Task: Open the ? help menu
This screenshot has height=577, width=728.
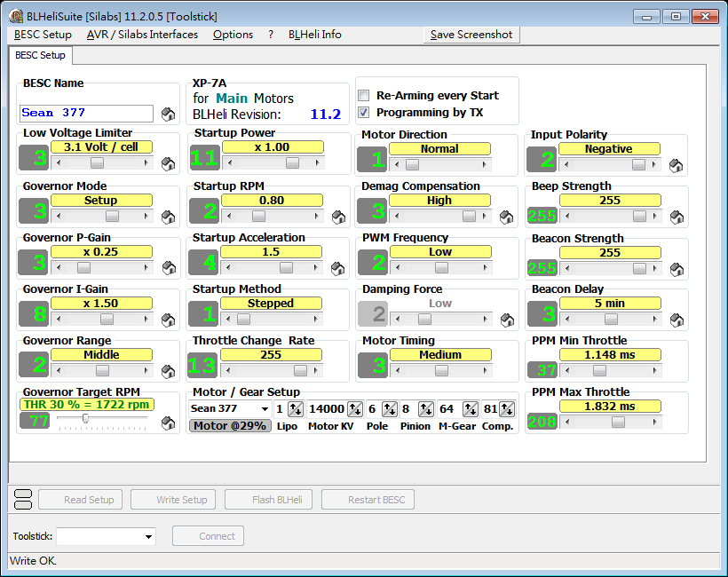Action: coord(271,35)
